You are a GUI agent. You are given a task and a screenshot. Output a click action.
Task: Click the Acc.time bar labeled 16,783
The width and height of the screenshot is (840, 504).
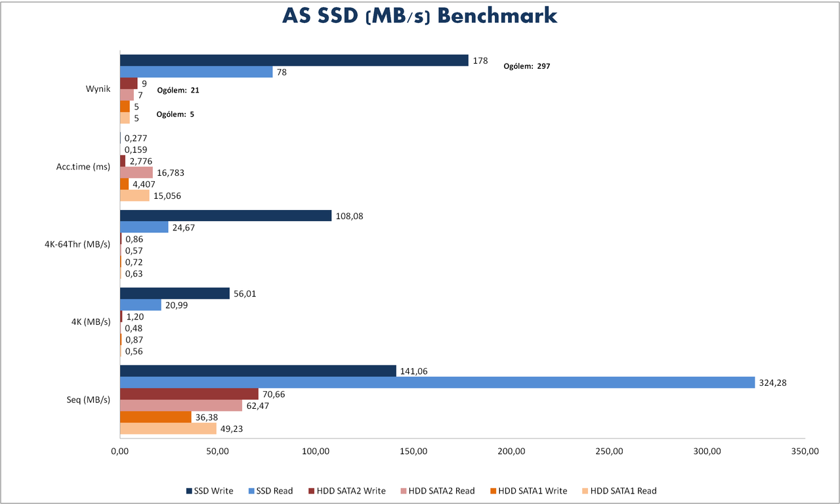click(x=136, y=173)
